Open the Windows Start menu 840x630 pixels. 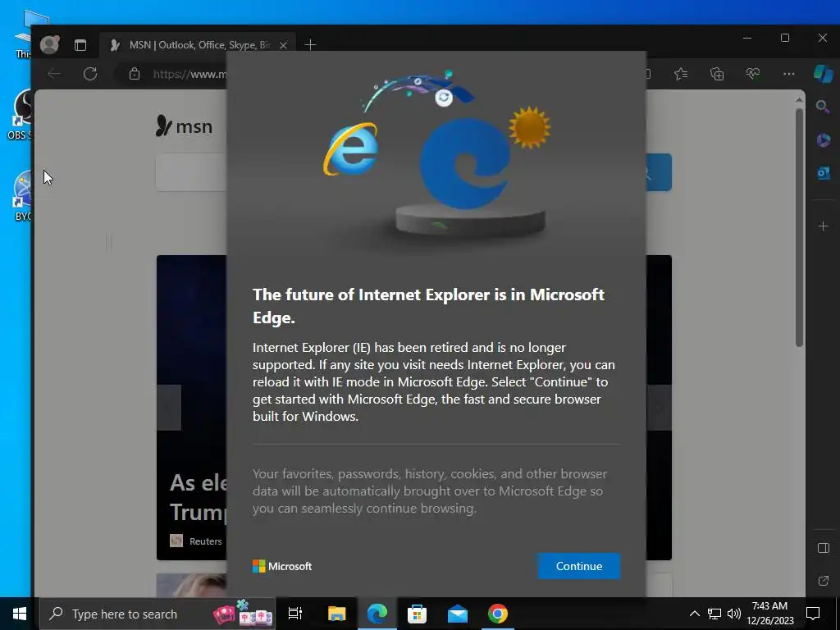tap(20, 614)
